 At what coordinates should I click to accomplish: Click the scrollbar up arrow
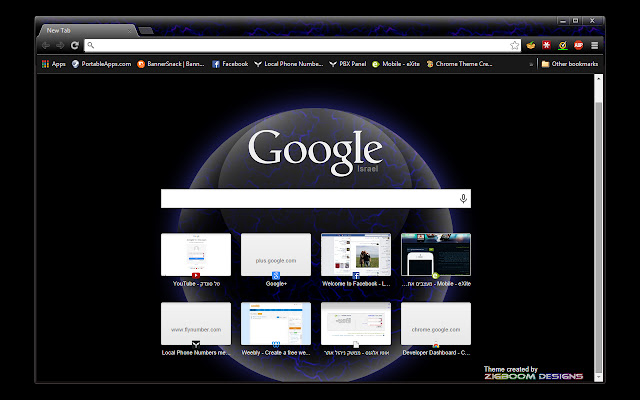(598, 78)
